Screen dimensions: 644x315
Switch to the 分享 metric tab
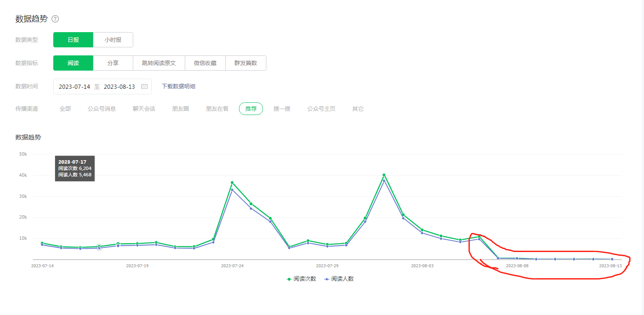[x=113, y=63]
